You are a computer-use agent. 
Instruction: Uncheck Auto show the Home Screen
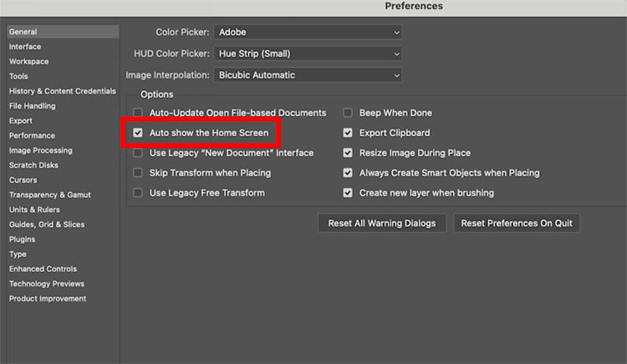(138, 133)
